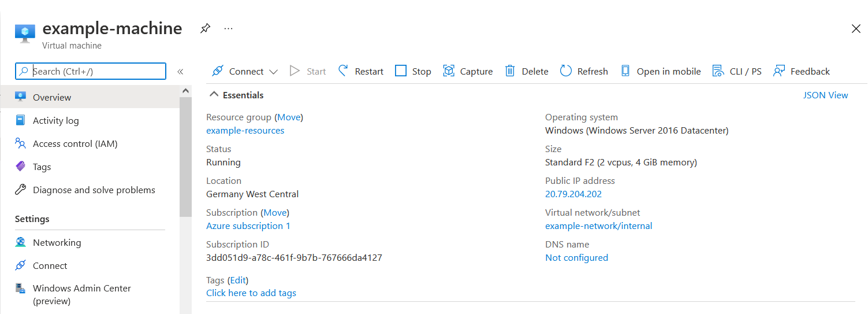The image size is (868, 314).
Task: Click the Delete trash icon
Action: point(510,71)
